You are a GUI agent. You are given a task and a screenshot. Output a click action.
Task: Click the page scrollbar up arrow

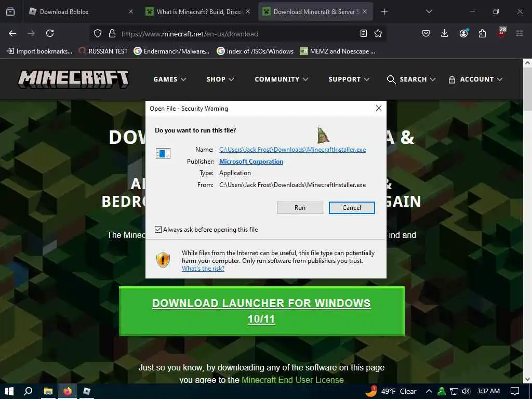pos(527,63)
